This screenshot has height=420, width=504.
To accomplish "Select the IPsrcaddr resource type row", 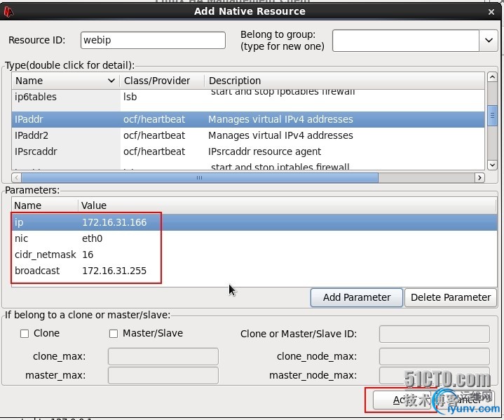I will coord(248,151).
